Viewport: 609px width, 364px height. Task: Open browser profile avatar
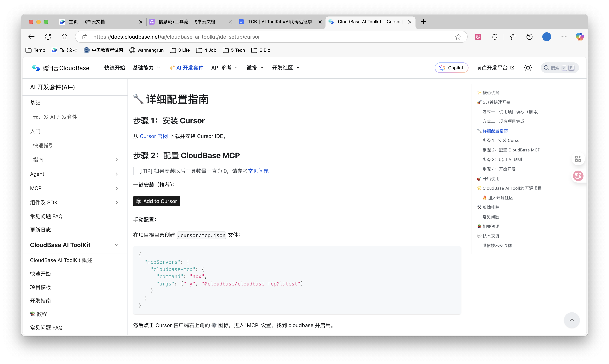(546, 37)
